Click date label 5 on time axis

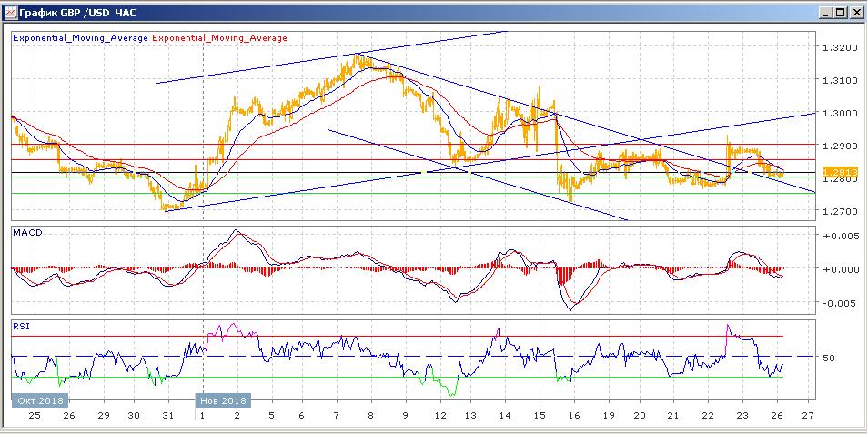point(271,415)
